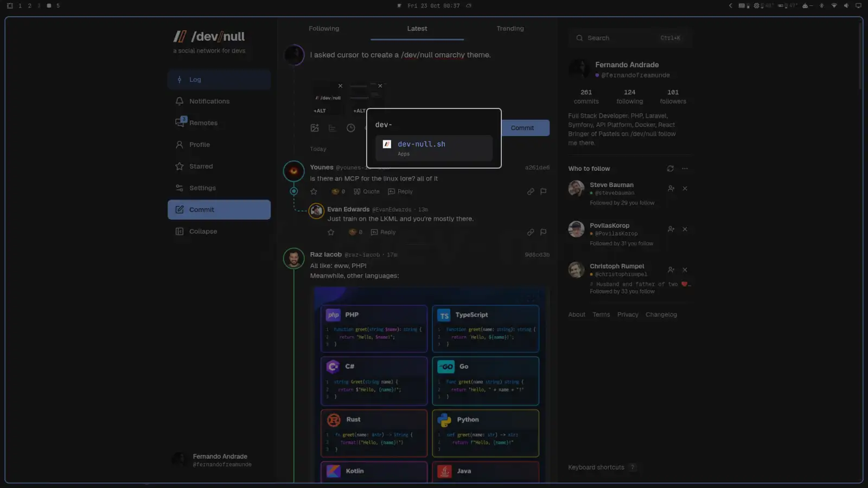Add an image via composer image icon

coord(315,128)
